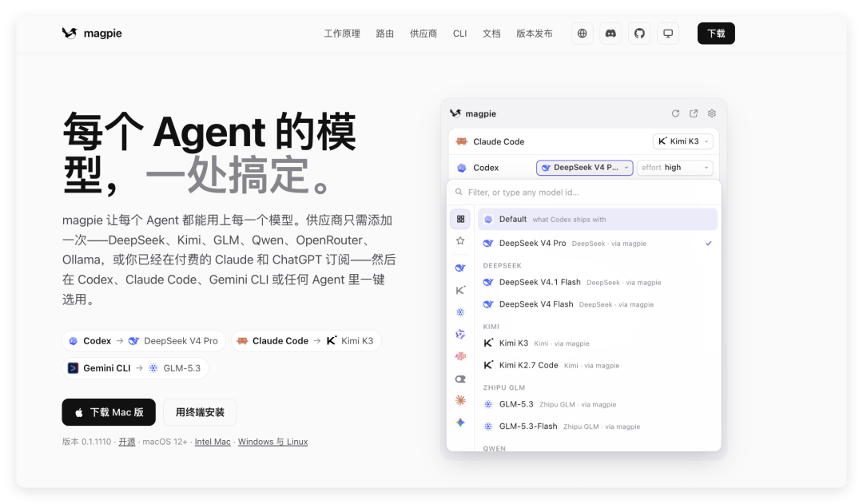Open DeepSeek V4 Pro dropdown for Codex
The image size is (863, 504).
[x=584, y=167]
